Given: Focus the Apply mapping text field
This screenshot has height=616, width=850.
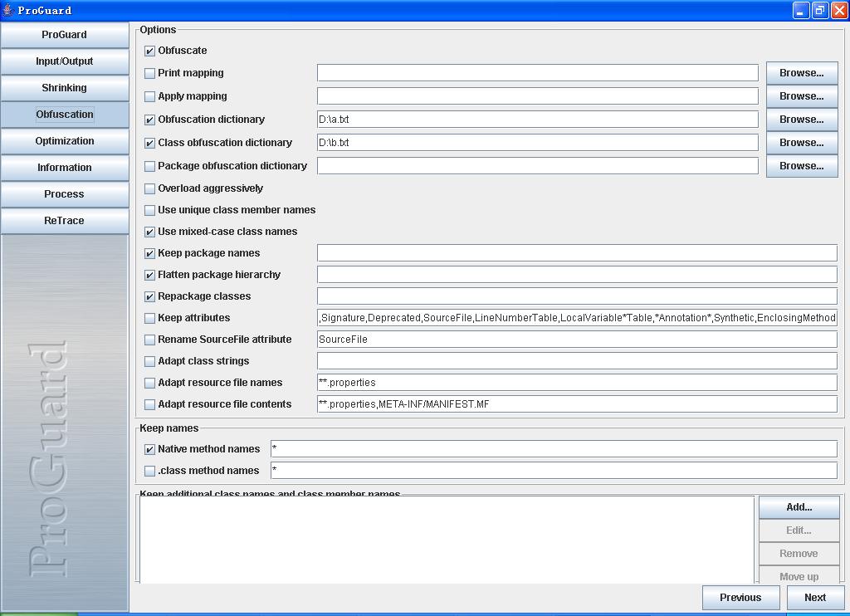Looking at the screenshot, I should pyautogui.click(x=538, y=96).
